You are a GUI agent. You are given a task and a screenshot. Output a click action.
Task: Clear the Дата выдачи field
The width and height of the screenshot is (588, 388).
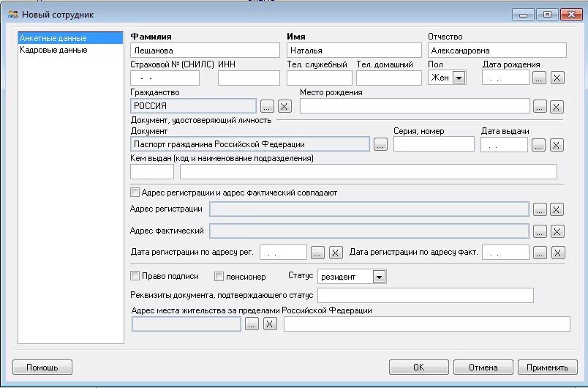click(557, 145)
